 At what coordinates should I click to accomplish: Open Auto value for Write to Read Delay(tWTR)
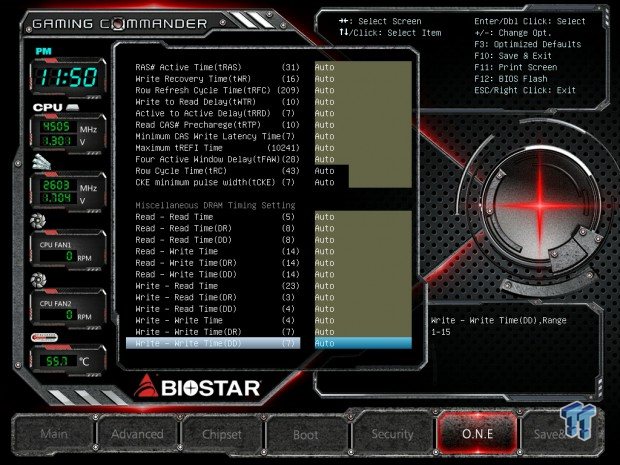pos(363,102)
